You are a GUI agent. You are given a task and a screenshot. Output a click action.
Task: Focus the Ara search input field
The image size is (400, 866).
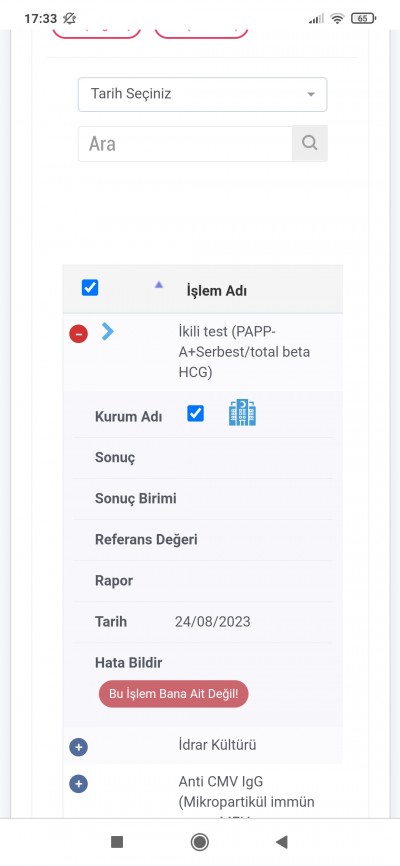[x=185, y=144]
